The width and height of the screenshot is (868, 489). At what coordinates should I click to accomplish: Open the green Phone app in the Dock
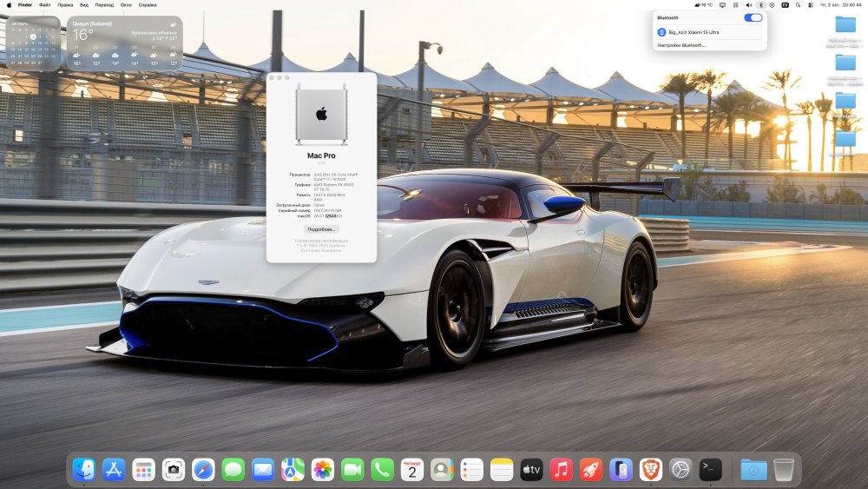coord(383,470)
